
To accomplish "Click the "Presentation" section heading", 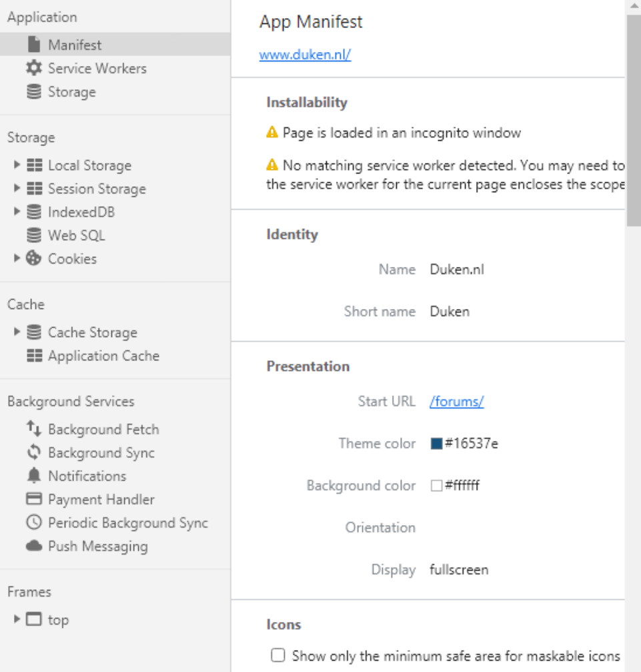I will (x=308, y=366).
